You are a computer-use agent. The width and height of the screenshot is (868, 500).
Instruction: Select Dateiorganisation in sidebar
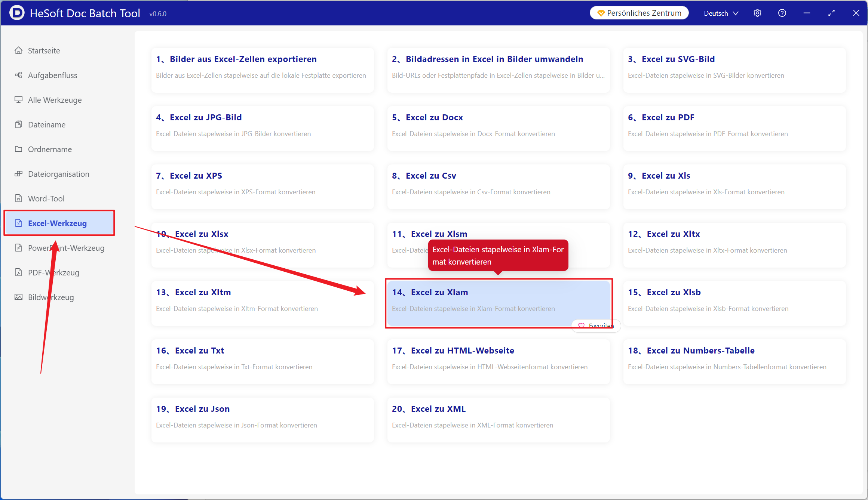point(59,174)
